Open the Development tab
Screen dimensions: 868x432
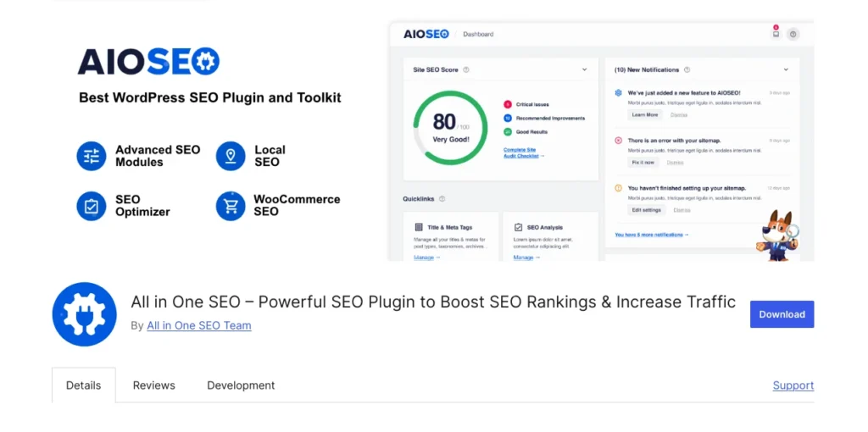(x=241, y=385)
